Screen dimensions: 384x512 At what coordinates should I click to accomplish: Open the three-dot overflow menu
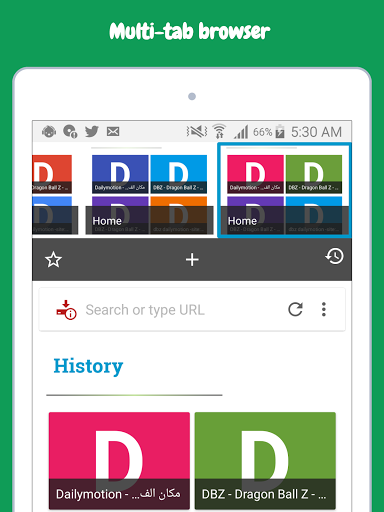coord(323,309)
